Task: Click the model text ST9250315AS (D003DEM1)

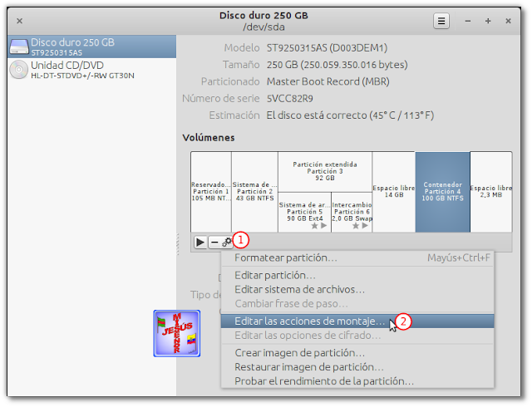Action: [x=327, y=48]
